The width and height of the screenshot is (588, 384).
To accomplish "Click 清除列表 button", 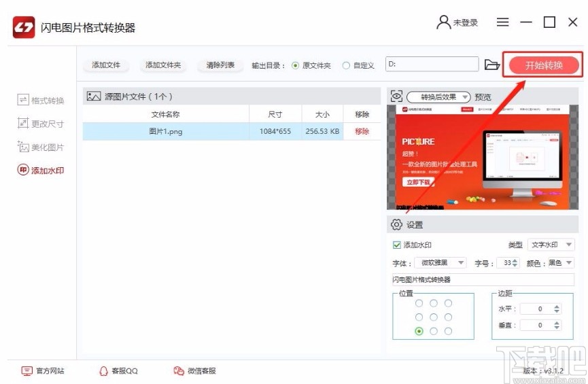I will click(x=220, y=65).
